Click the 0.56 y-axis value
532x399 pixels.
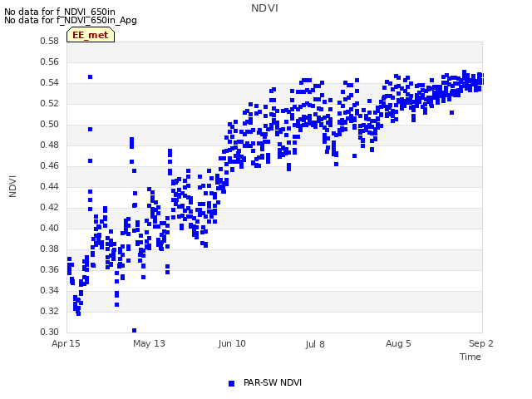(x=49, y=62)
